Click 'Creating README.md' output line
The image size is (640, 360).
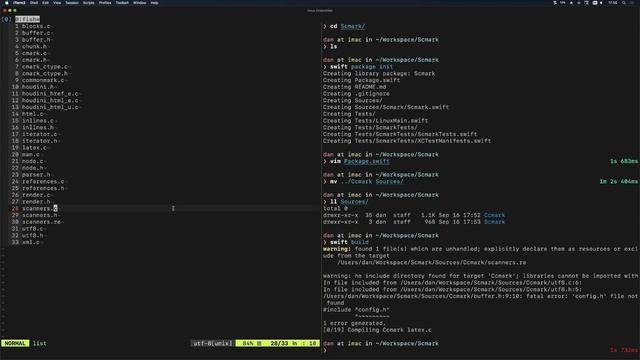[354, 87]
